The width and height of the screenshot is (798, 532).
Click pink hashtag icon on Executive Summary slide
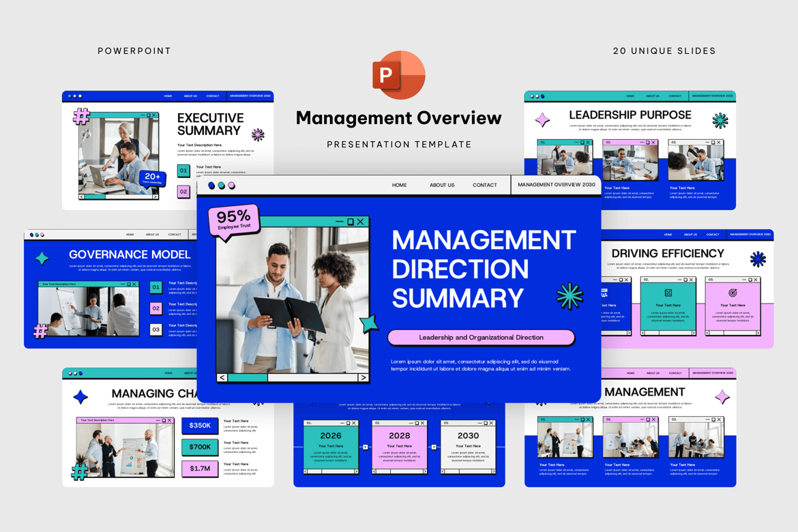[81, 116]
